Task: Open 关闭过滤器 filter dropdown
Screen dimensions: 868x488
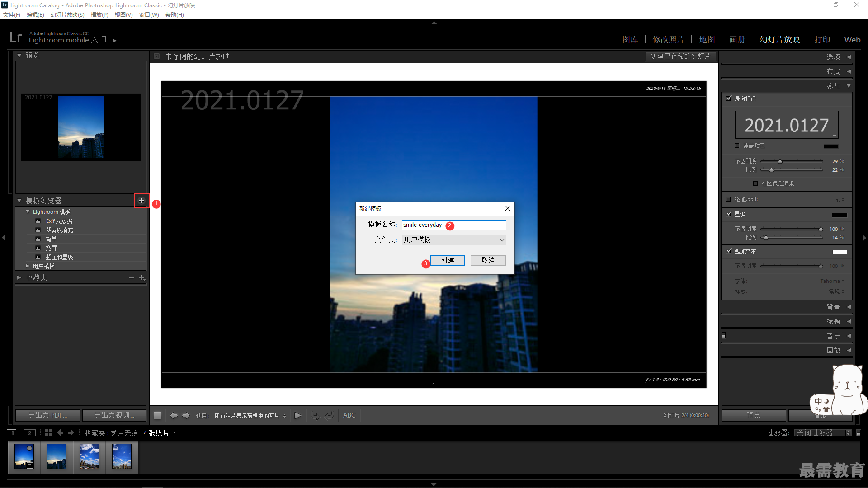Action: [823, 433]
